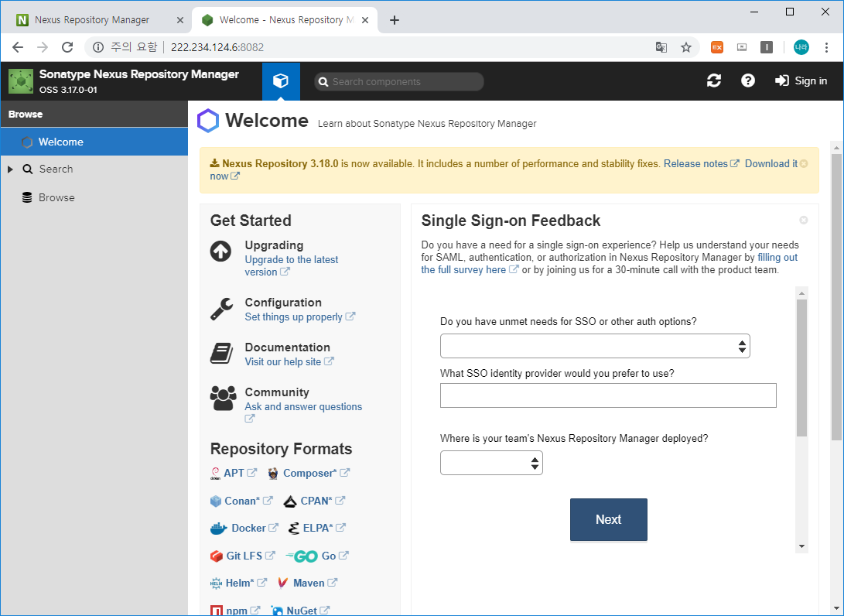Reload the browser page
Image resolution: width=844 pixels, height=616 pixels.
[67, 47]
